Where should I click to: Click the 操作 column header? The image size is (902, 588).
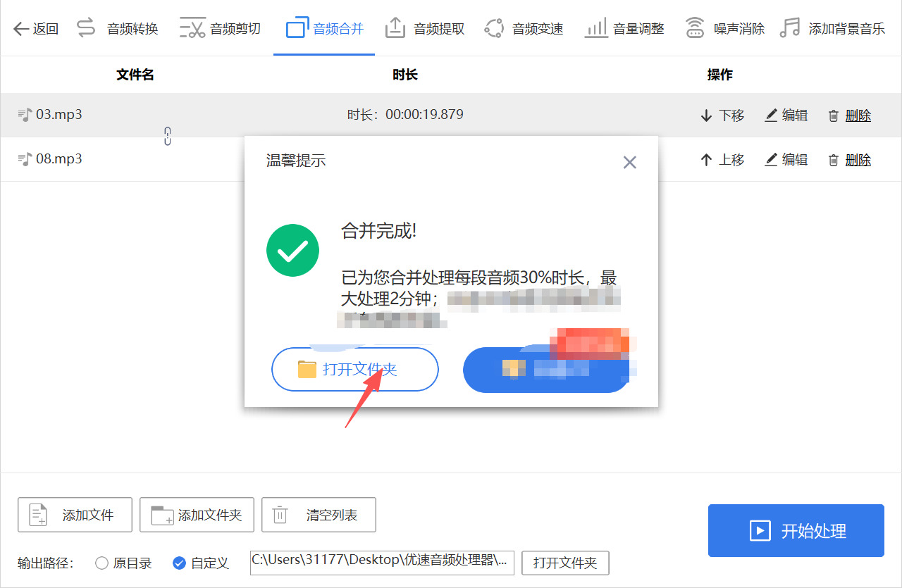pos(720,75)
